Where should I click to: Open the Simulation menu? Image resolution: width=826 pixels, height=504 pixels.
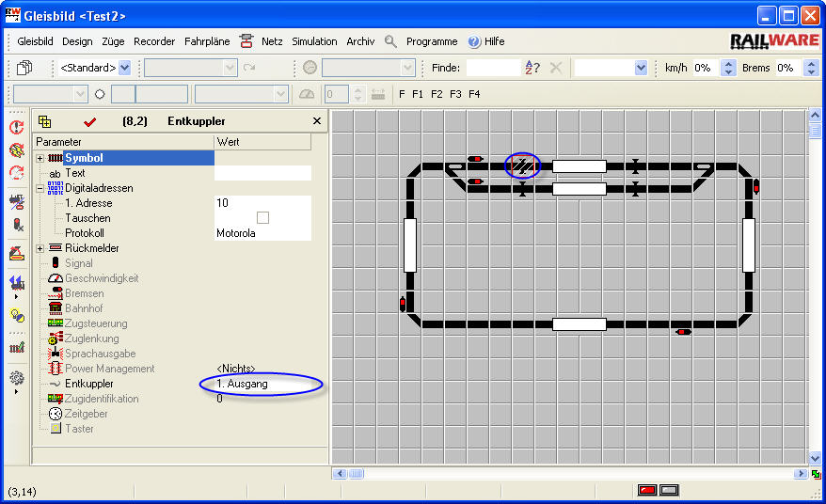point(314,41)
